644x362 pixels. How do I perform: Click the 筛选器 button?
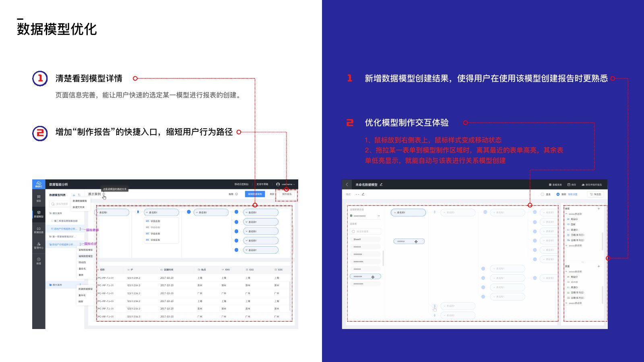(596, 194)
